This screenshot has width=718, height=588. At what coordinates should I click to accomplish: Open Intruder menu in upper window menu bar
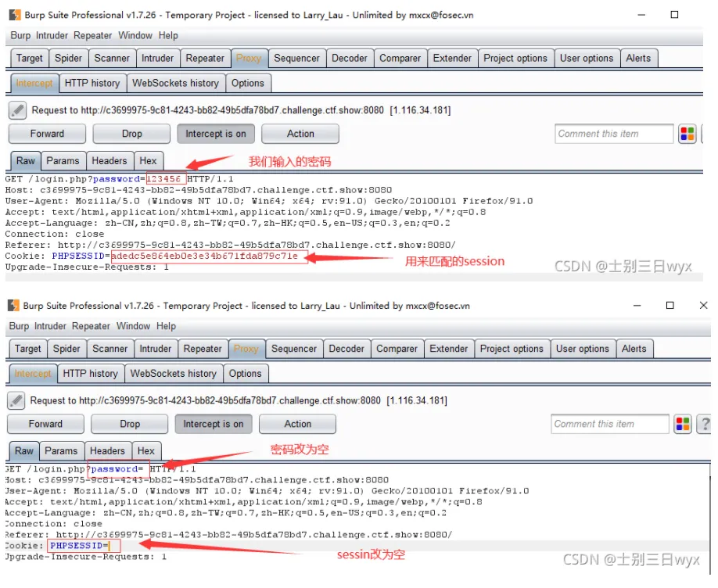tap(52, 36)
